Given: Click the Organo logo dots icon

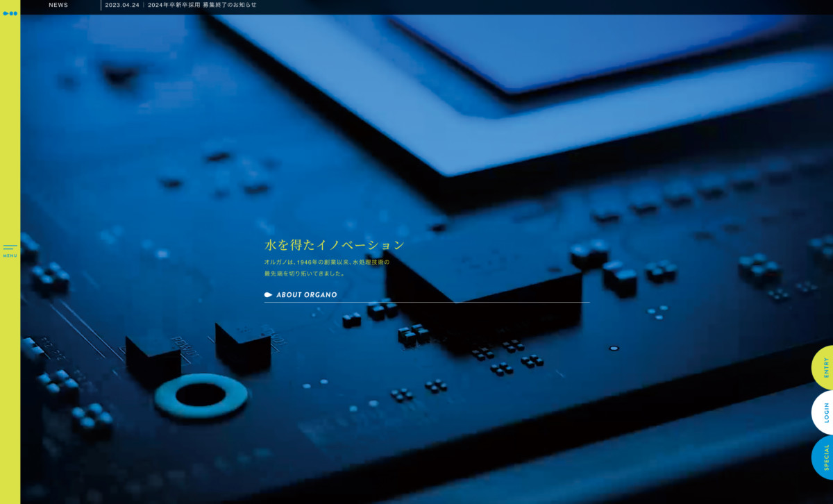Looking at the screenshot, I should coord(10,13).
